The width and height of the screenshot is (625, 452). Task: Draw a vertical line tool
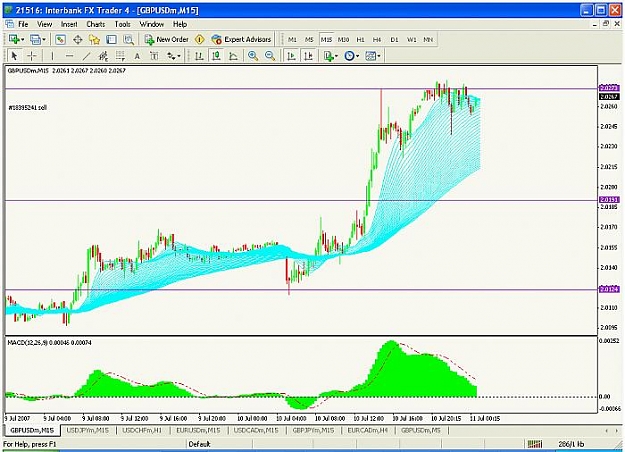tap(52, 56)
